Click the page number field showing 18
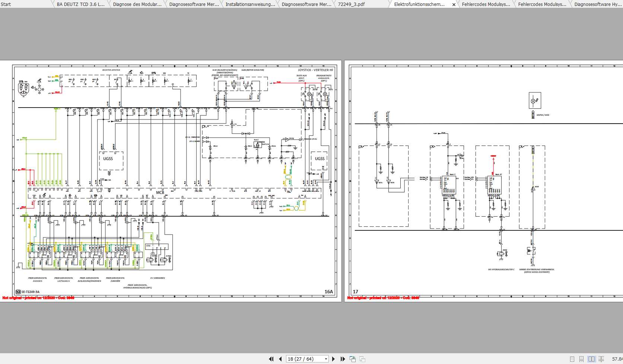 [303, 359]
